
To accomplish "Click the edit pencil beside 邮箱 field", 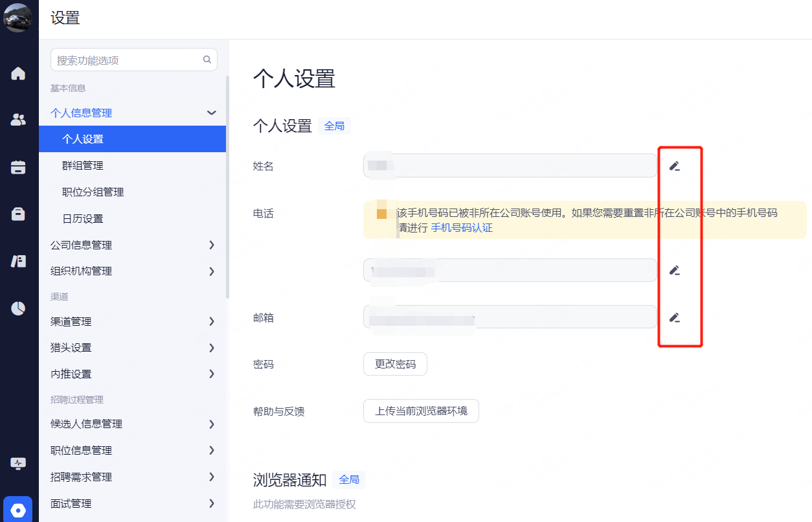I will [x=674, y=317].
